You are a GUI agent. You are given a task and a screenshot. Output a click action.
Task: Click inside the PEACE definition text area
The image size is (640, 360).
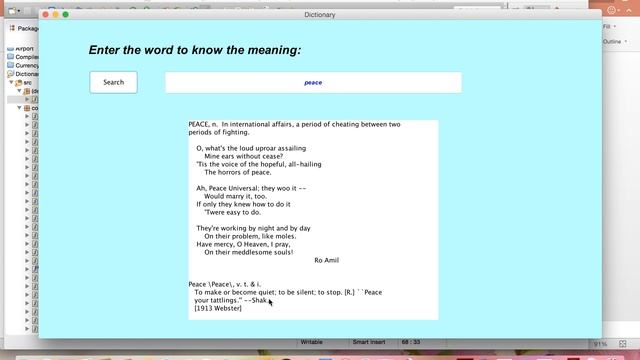(313, 220)
